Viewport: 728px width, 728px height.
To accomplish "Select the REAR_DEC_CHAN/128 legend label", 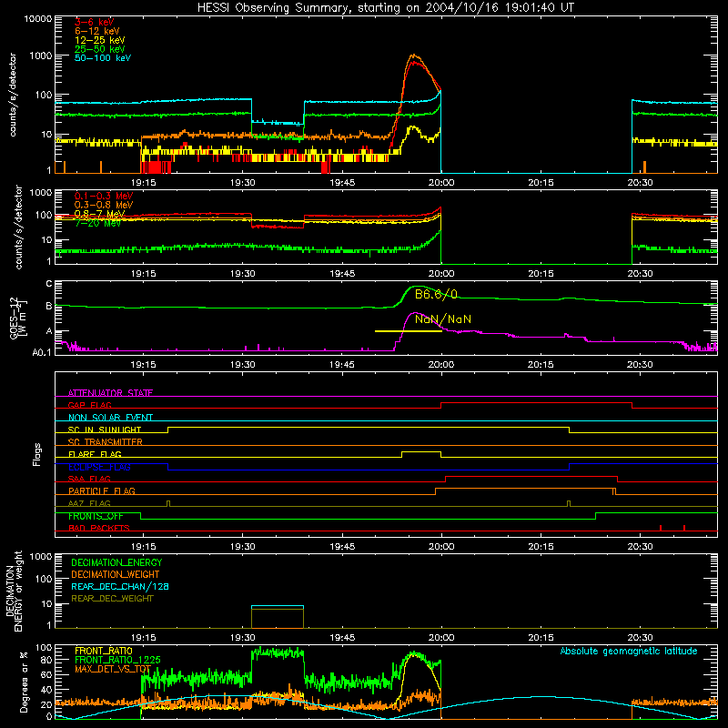I will (120, 586).
